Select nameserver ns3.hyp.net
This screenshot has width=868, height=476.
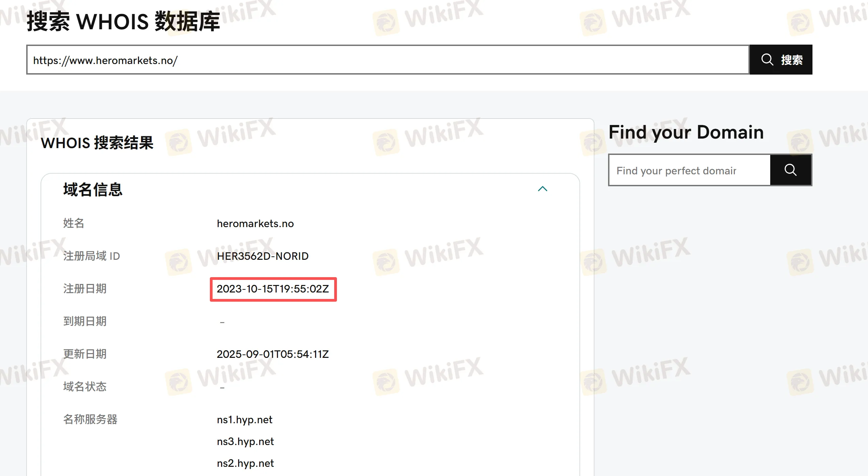(245, 442)
